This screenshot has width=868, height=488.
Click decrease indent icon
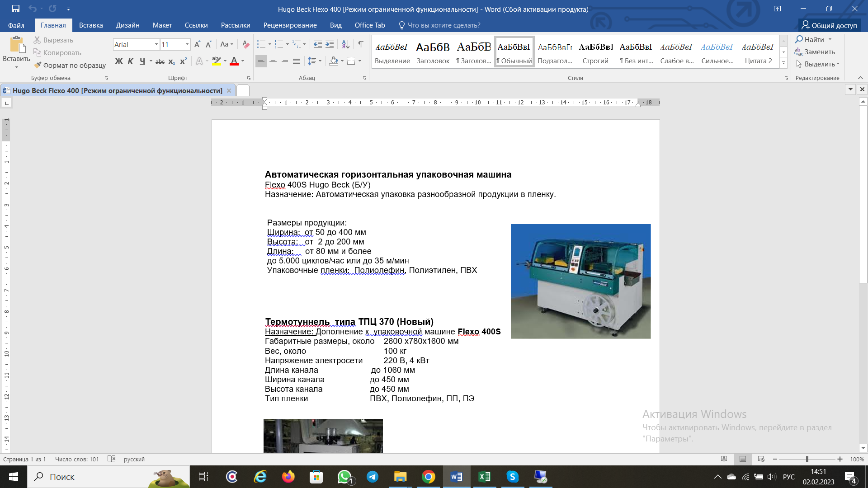pos(318,44)
